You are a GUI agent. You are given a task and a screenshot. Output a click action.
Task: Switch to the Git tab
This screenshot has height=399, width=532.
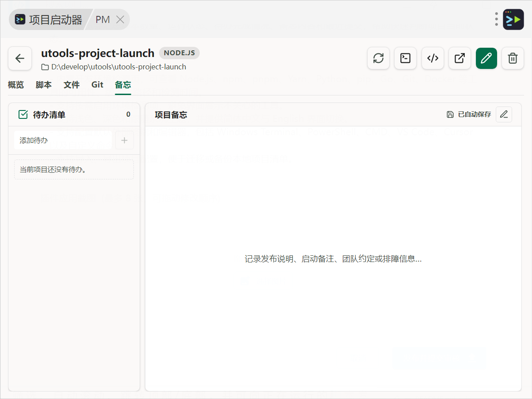click(97, 85)
